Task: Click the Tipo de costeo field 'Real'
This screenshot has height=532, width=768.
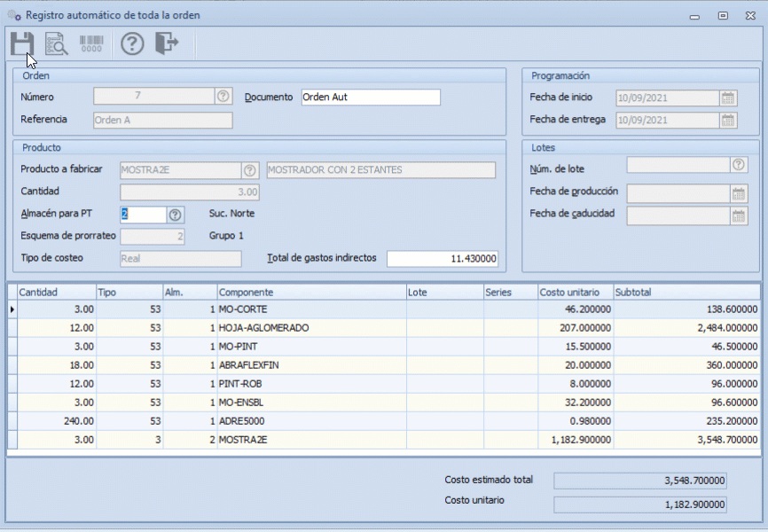Action: pos(181,259)
